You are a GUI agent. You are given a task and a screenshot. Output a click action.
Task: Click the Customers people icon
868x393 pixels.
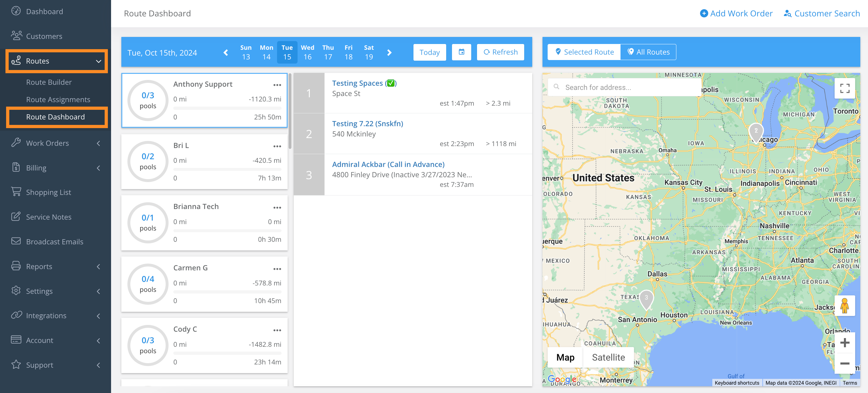[x=16, y=35]
